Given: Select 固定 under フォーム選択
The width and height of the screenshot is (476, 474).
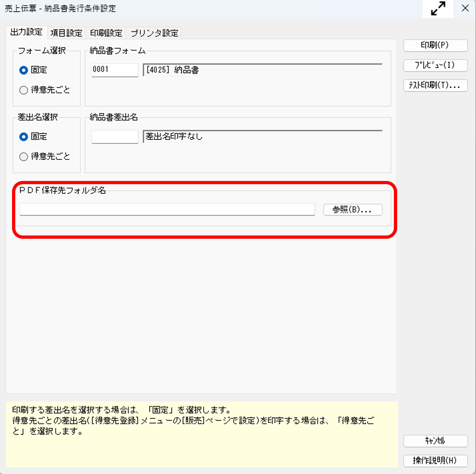Looking at the screenshot, I should (33, 70).
